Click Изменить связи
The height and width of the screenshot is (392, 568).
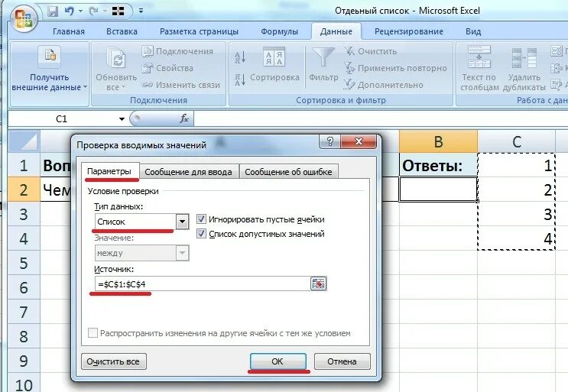pyautogui.click(x=180, y=85)
